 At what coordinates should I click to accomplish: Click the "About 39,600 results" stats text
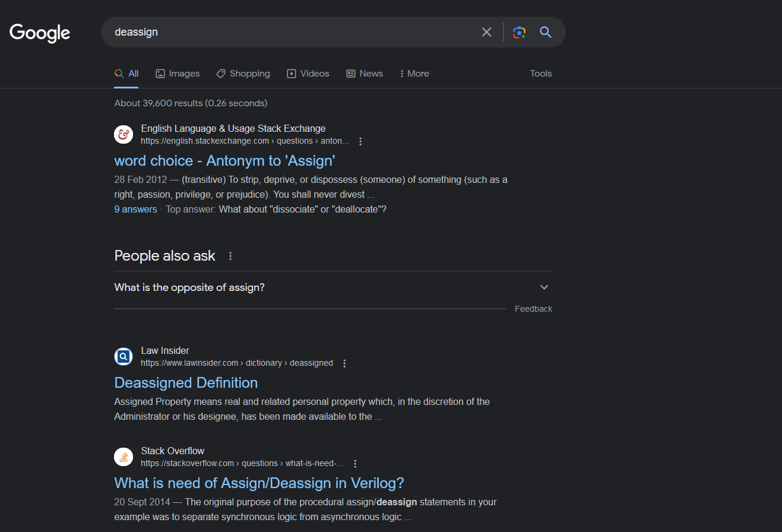click(x=191, y=103)
